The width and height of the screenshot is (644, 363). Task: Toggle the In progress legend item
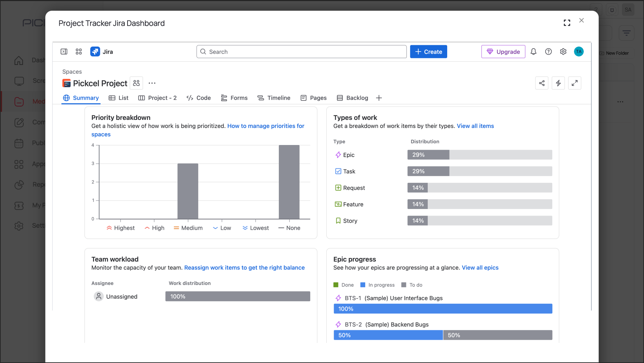[x=378, y=285]
